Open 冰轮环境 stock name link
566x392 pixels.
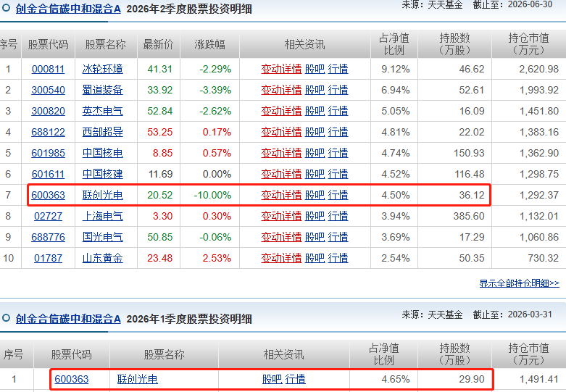coord(102,69)
